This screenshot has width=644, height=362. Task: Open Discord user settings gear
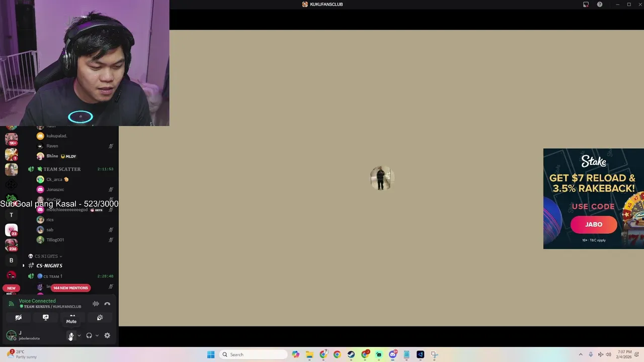107,335
